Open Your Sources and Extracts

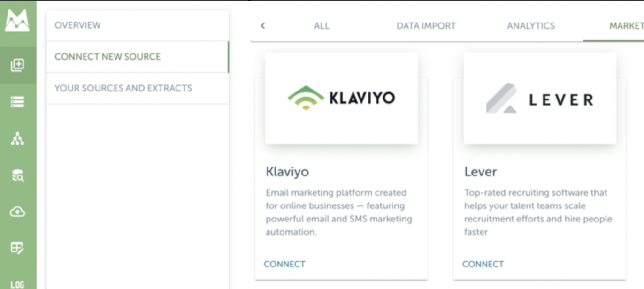coord(138,88)
